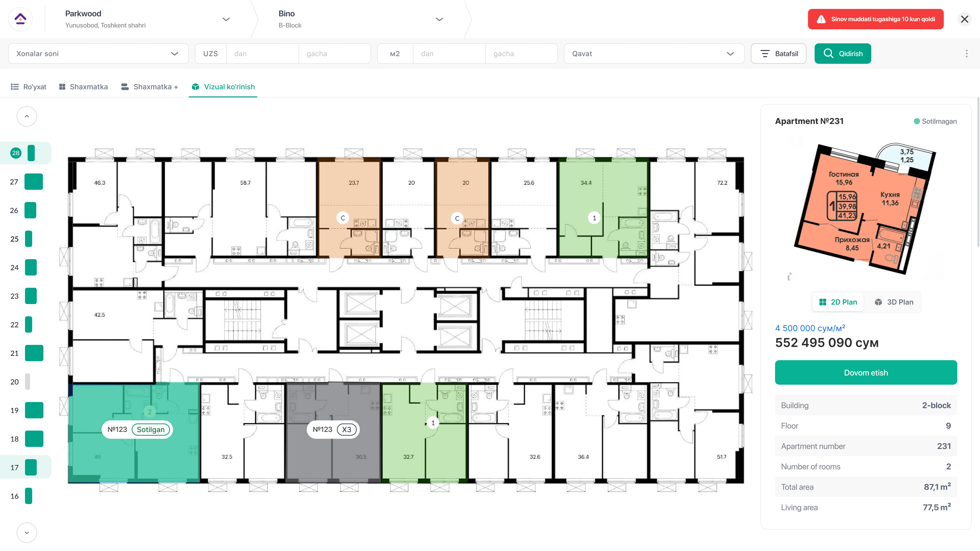Click the Sotilmagan status indicator
980x551 pixels.
click(x=935, y=121)
